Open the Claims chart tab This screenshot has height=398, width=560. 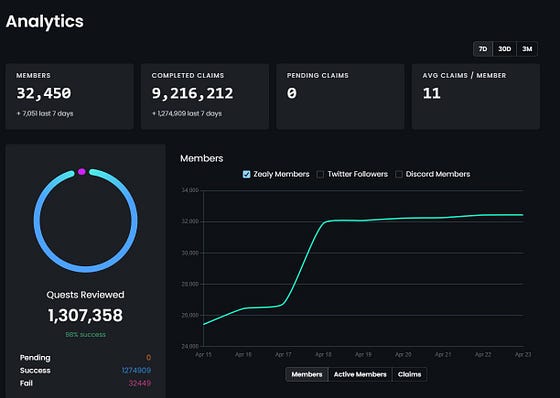409,374
